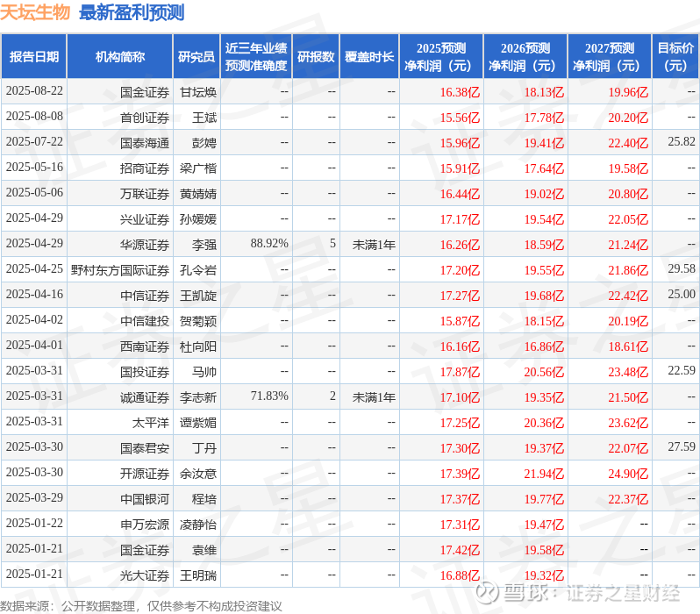Click target price 25.82
Screen dimensions: 700x614
tap(682, 142)
